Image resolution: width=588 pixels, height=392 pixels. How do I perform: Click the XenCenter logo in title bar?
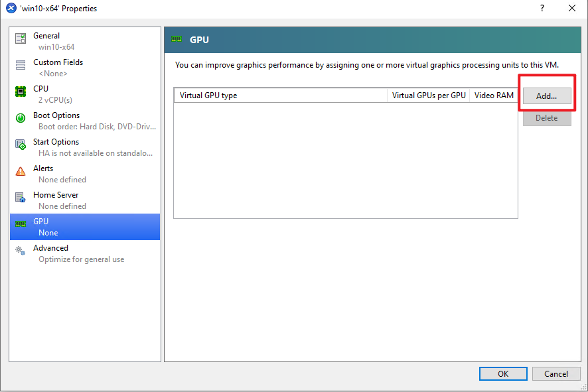11,8
